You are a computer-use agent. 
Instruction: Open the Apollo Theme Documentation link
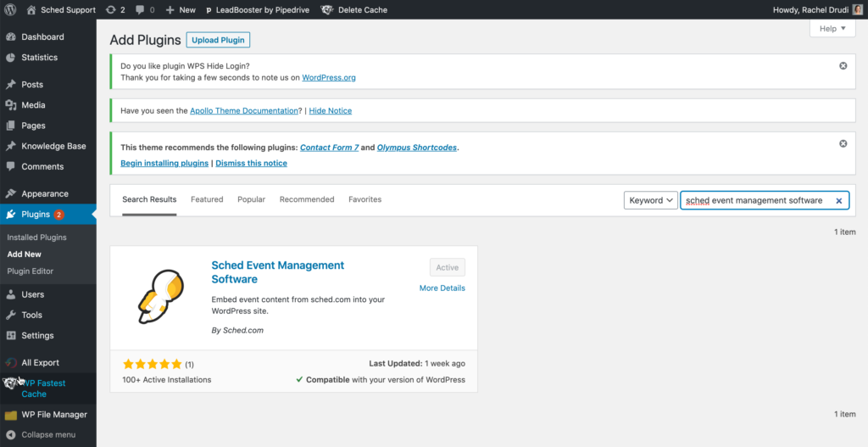pyautogui.click(x=244, y=111)
